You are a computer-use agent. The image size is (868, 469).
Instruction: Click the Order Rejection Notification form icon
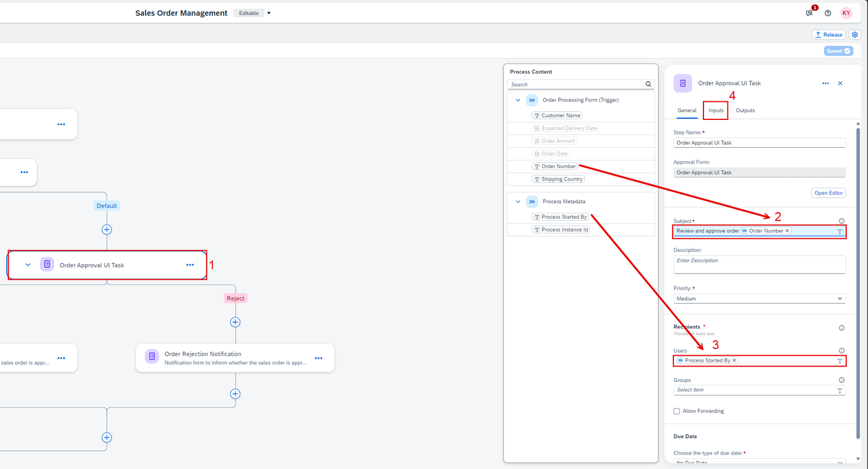(x=152, y=357)
